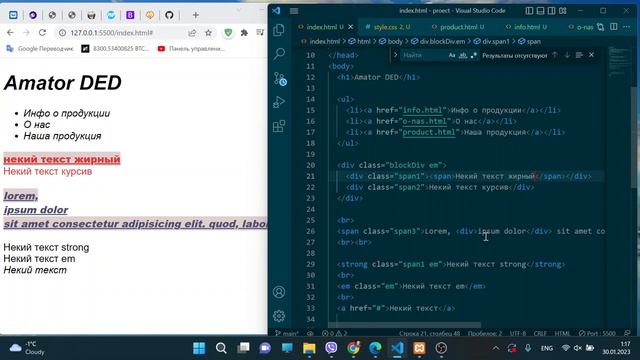Change HTML language mode in status bar

pyautogui.click(x=562, y=333)
